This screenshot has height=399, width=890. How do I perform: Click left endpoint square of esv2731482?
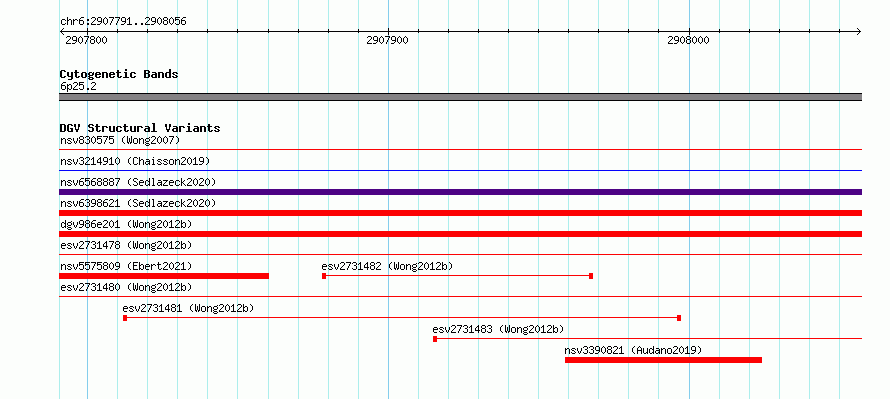coord(324,276)
